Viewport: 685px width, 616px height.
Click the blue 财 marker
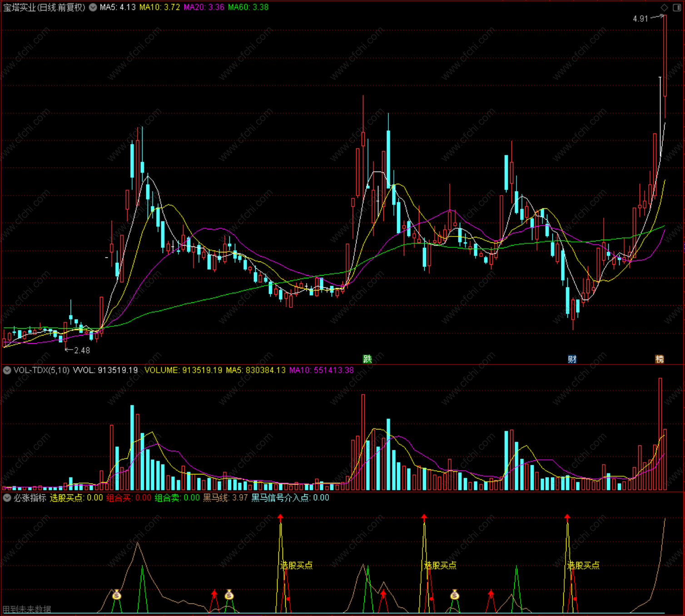tap(572, 359)
